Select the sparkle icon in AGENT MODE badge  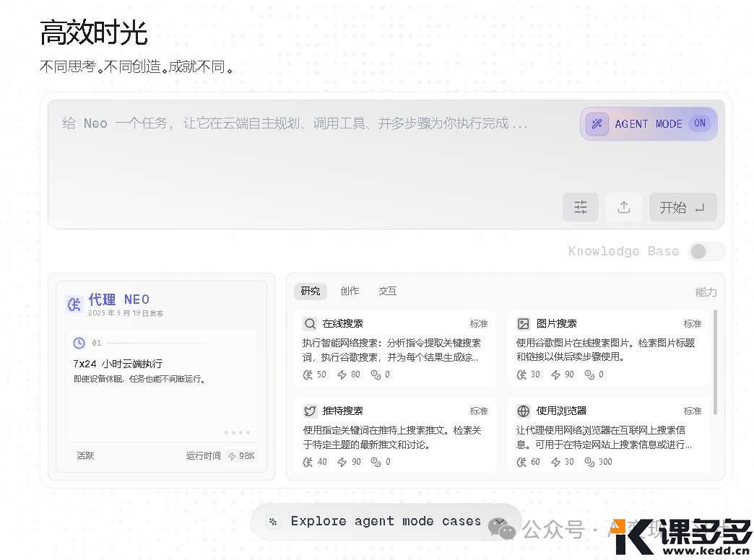point(597,123)
